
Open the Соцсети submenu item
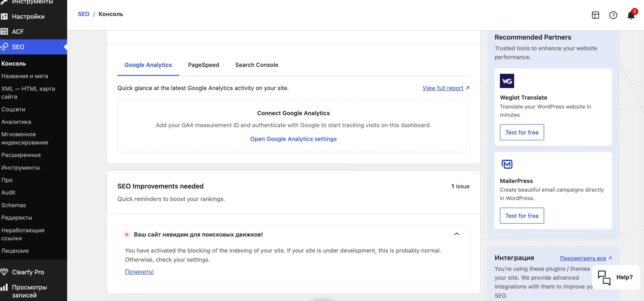[13, 109]
